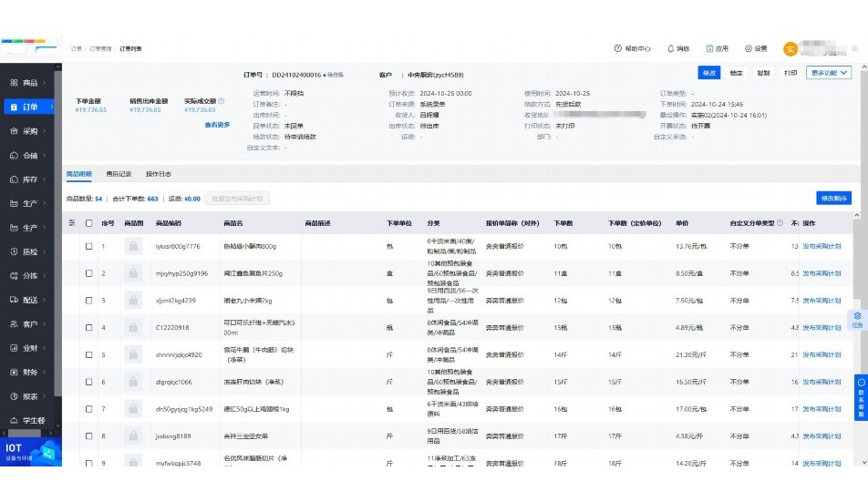Check the checkbox for row 3
Screen dimensions: 868x502
coord(88,301)
